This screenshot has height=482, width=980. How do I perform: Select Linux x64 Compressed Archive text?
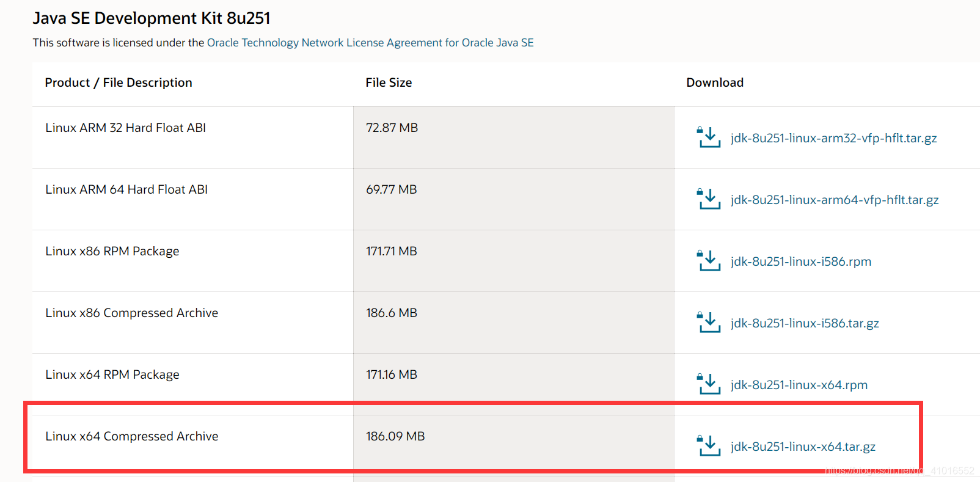(131, 436)
